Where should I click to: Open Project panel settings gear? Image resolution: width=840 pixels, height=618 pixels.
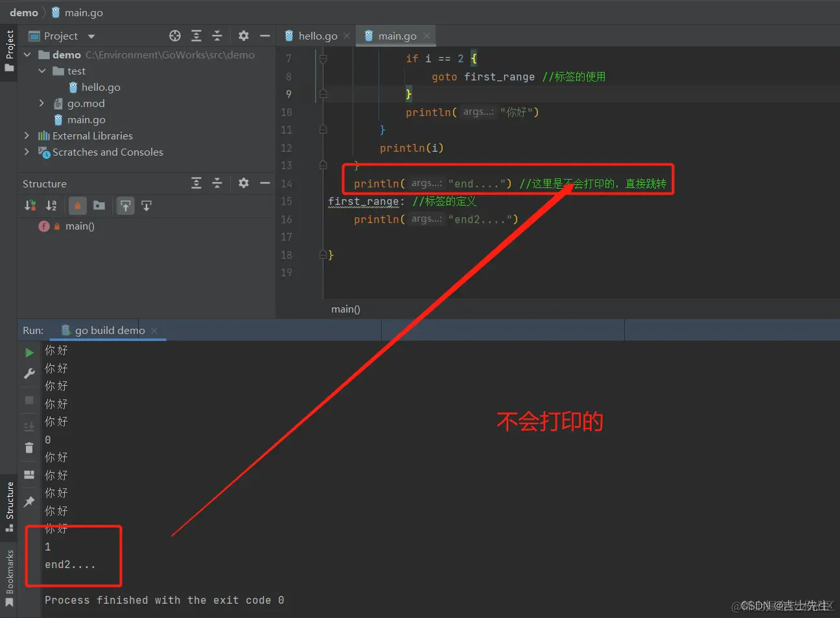(244, 36)
